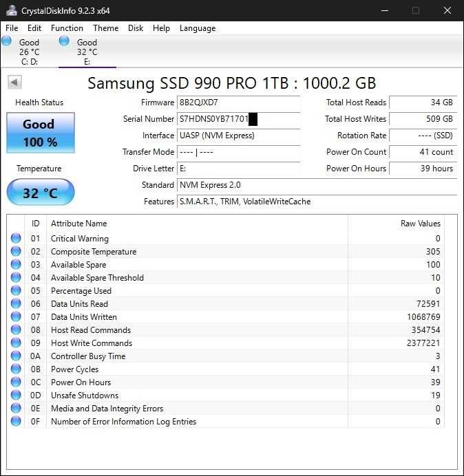Select the Controller Busy Time attribute name
The image size is (464, 476).
point(88,356)
